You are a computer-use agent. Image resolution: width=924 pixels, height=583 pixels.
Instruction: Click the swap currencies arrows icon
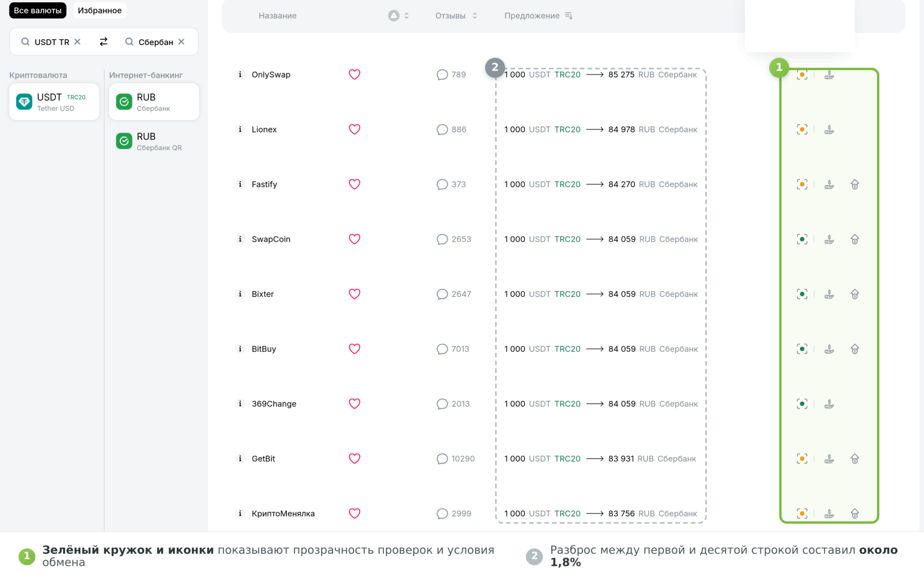(x=103, y=42)
